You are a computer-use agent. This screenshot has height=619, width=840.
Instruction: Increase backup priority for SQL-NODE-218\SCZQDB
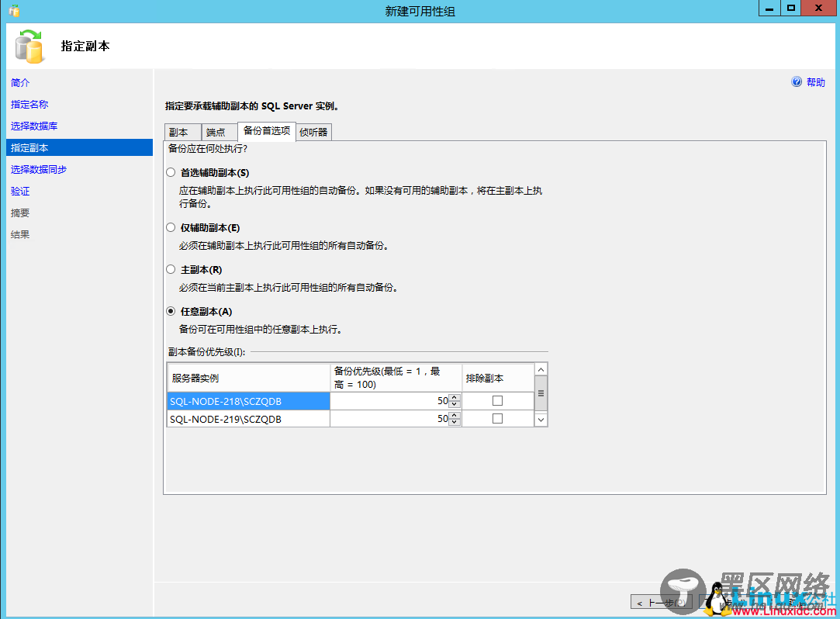coord(455,397)
